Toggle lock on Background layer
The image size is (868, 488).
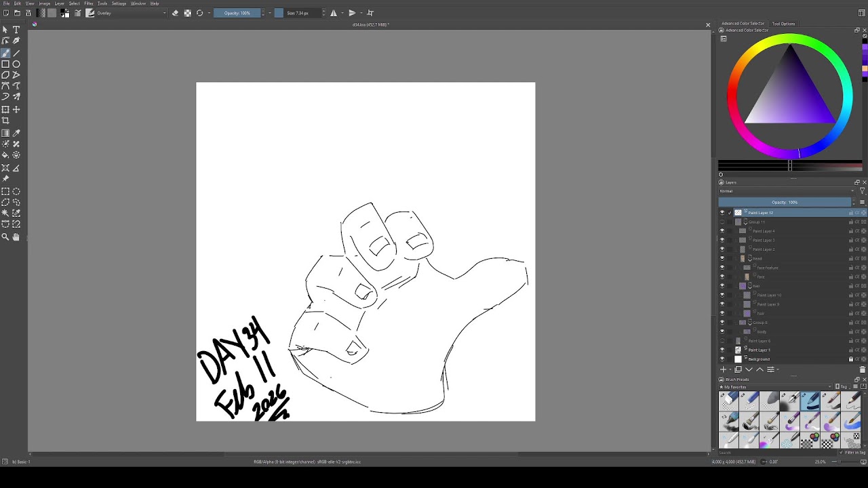[851, 359]
